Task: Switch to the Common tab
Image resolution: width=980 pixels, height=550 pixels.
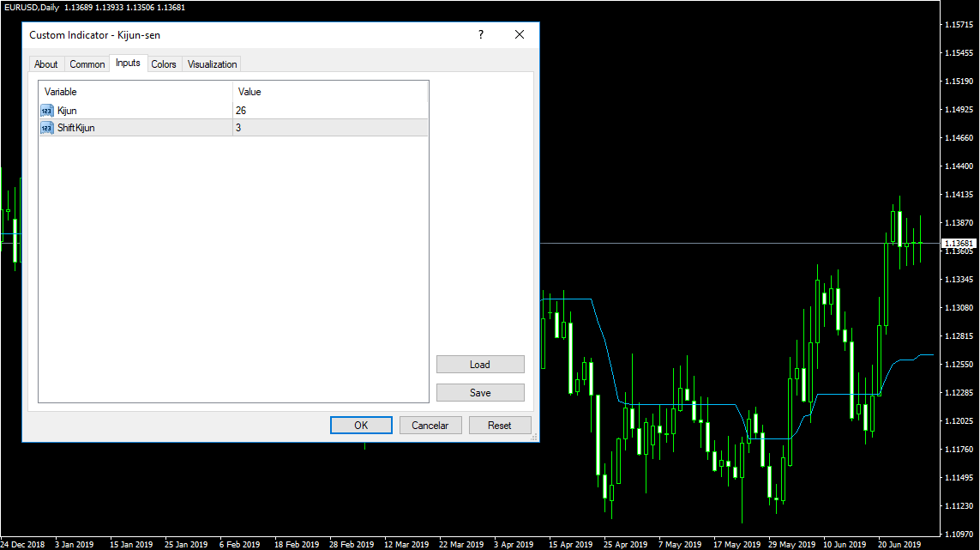Action: click(87, 63)
